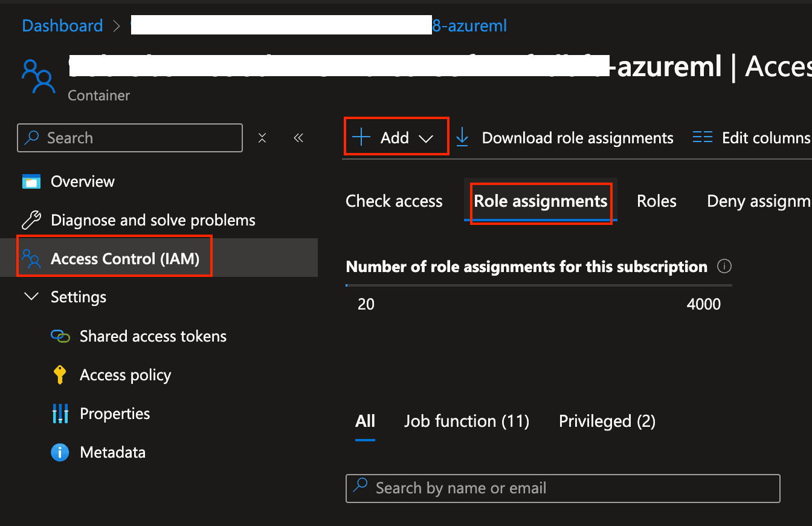Collapse the left menu with the double chevron
The height and width of the screenshot is (526, 812).
pyautogui.click(x=298, y=138)
